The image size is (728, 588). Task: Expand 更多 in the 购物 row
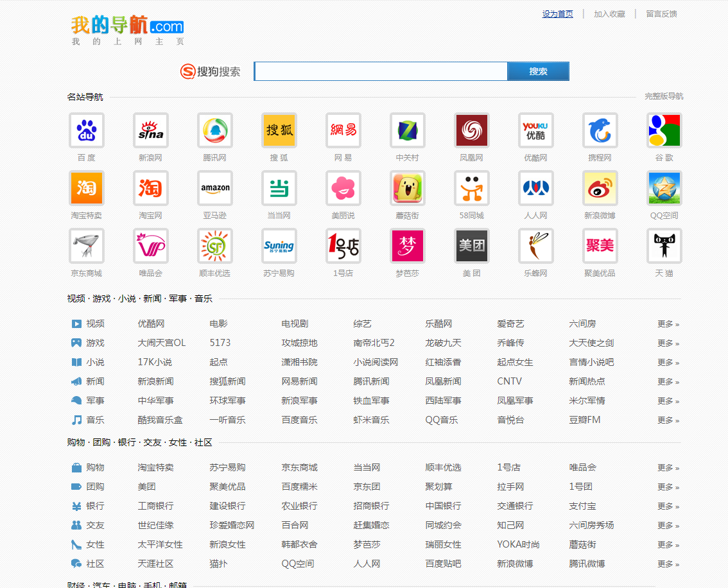(x=668, y=468)
